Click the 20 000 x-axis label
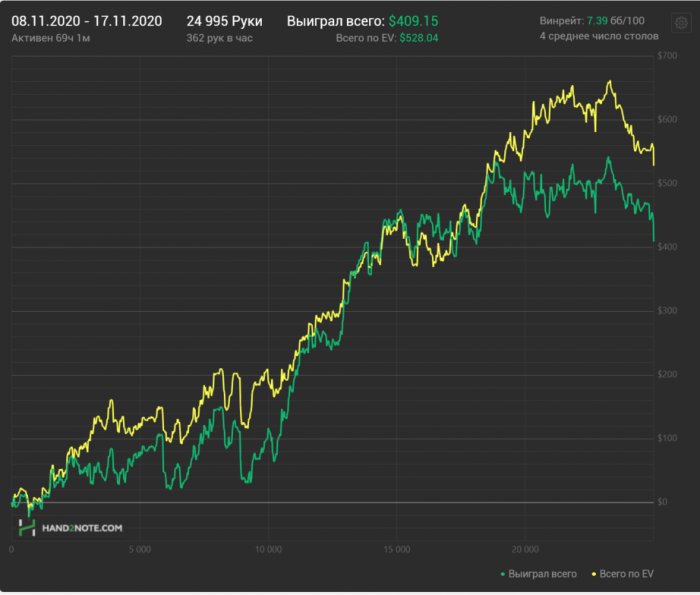This screenshot has width=700, height=595. tap(525, 549)
